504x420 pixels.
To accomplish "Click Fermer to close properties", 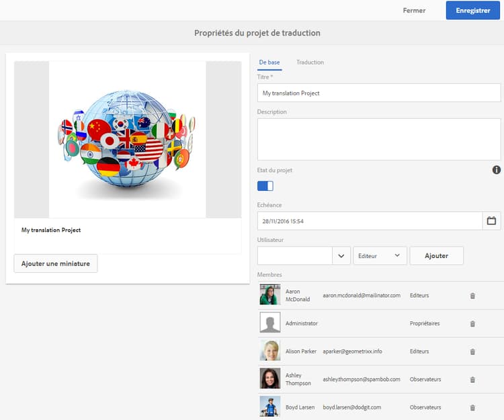I will pyautogui.click(x=414, y=10).
